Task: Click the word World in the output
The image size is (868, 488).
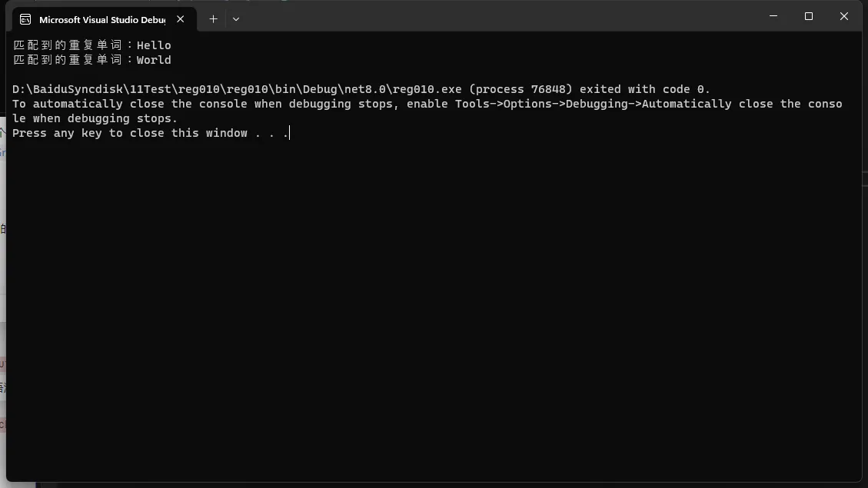Action: point(154,60)
